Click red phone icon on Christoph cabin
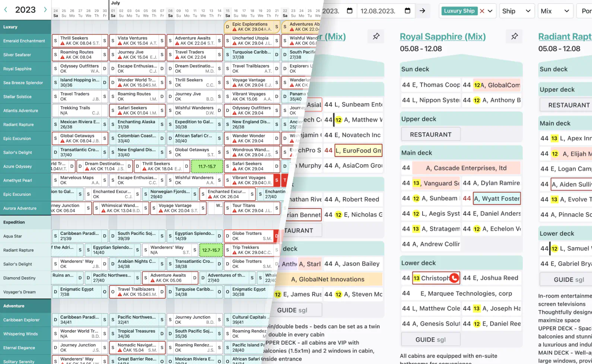Image resolution: width=592 pixels, height=364 pixels. 454,278
